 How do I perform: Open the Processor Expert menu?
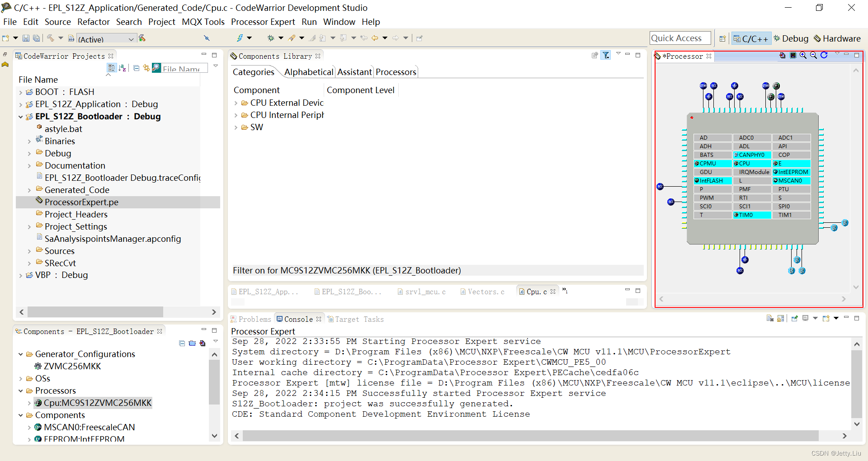click(x=263, y=22)
